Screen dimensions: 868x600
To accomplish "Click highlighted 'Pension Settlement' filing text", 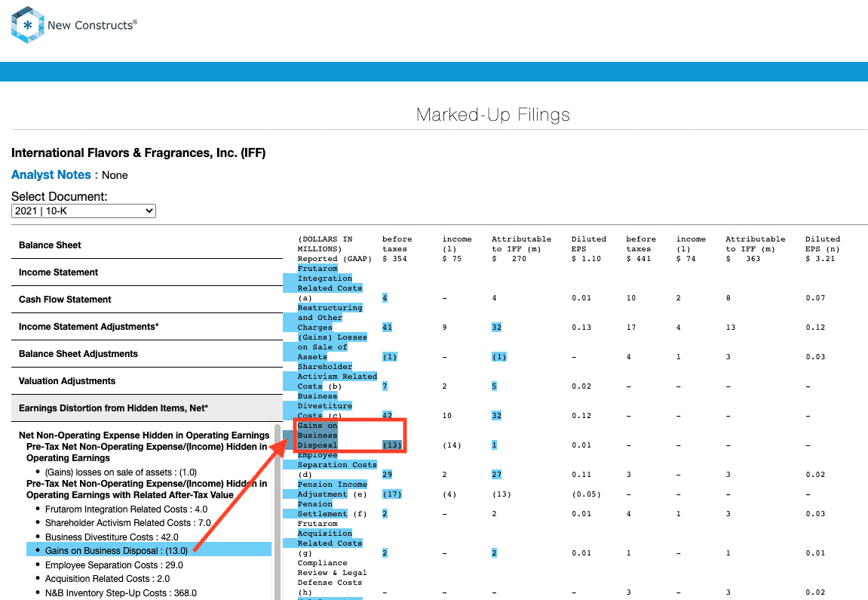I will [x=322, y=509].
